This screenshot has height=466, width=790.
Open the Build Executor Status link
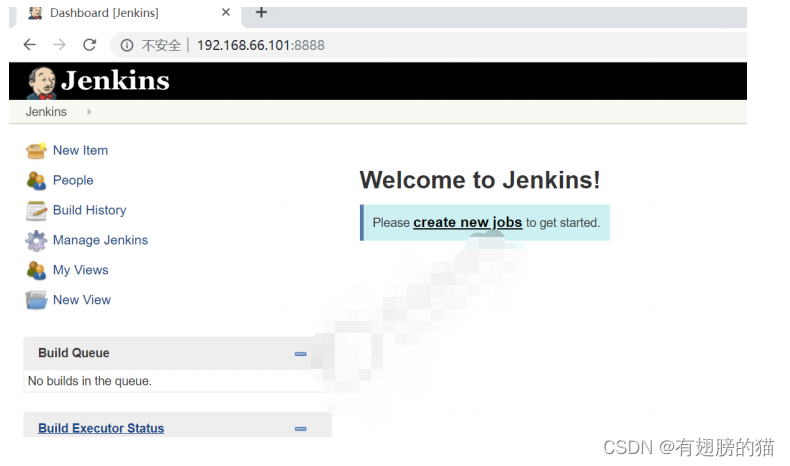[101, 428]
